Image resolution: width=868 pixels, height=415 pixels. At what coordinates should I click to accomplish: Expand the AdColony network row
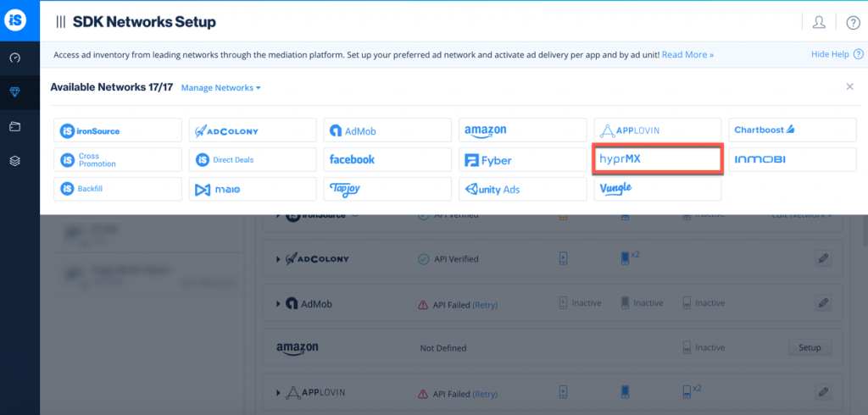point(278,258)
